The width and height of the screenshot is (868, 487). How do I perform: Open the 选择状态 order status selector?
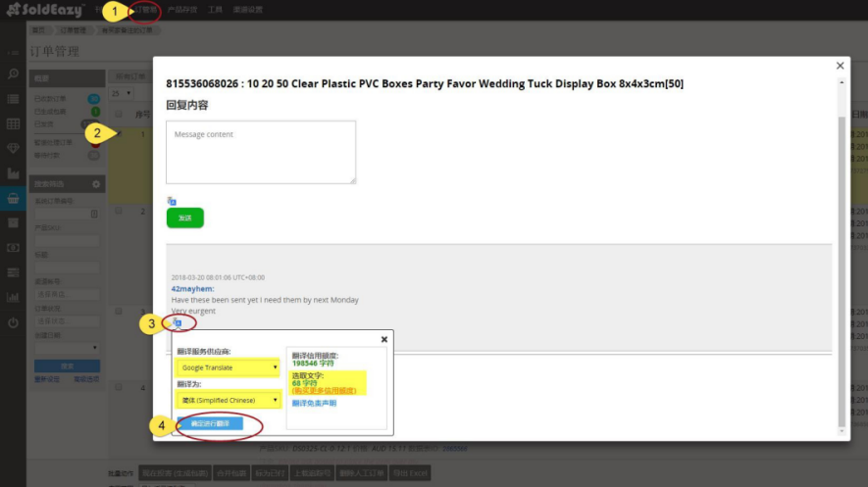click(x=67, y=320)
